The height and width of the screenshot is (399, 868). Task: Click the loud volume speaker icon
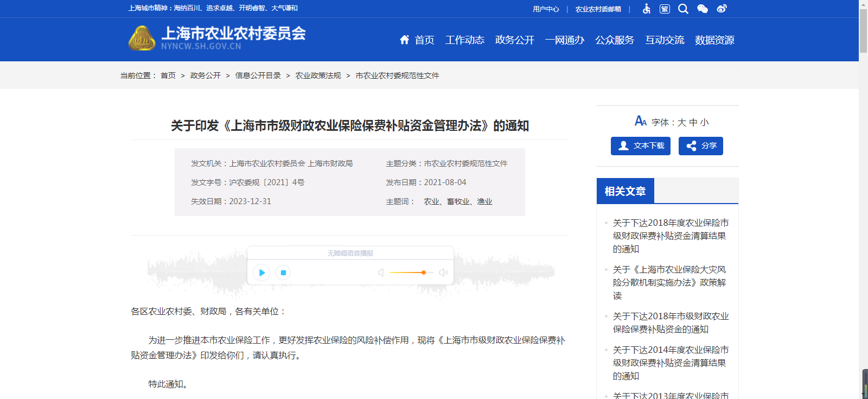pyautogui.click(x=443, y=273)
